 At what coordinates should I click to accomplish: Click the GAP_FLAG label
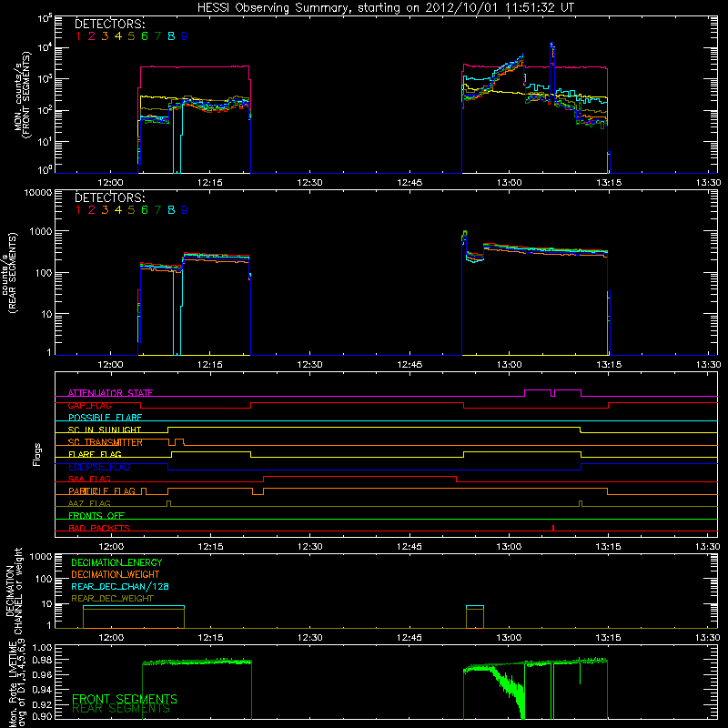click(x=89, y=405)
